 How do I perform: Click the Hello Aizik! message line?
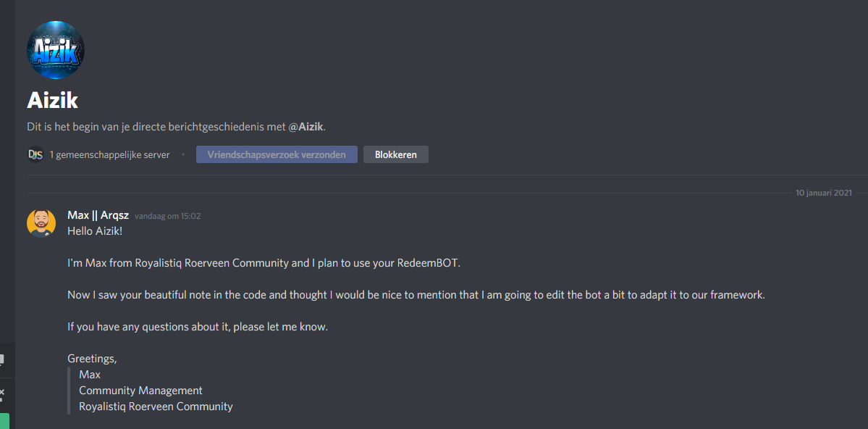tap(95, 231)
